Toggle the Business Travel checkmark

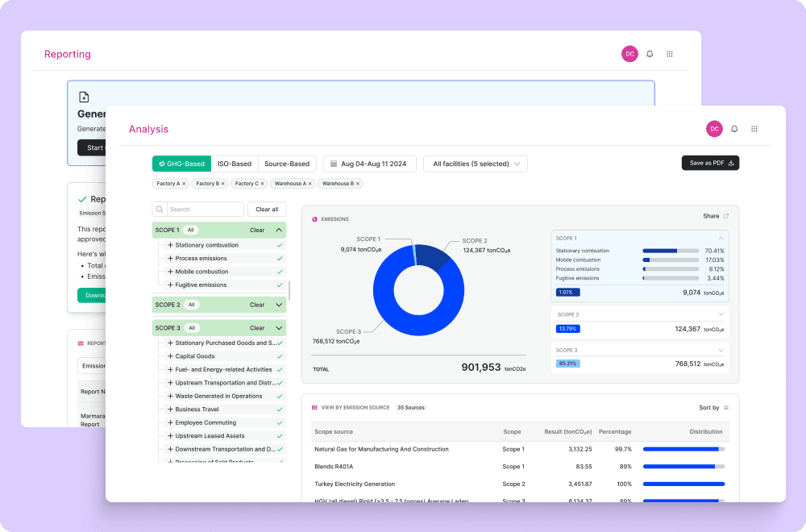[280, 409]
